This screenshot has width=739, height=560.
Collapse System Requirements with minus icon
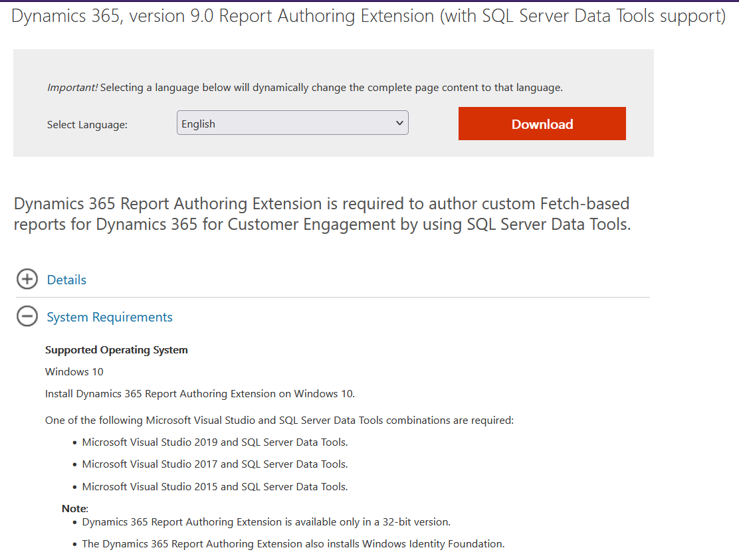pos(27,316)
